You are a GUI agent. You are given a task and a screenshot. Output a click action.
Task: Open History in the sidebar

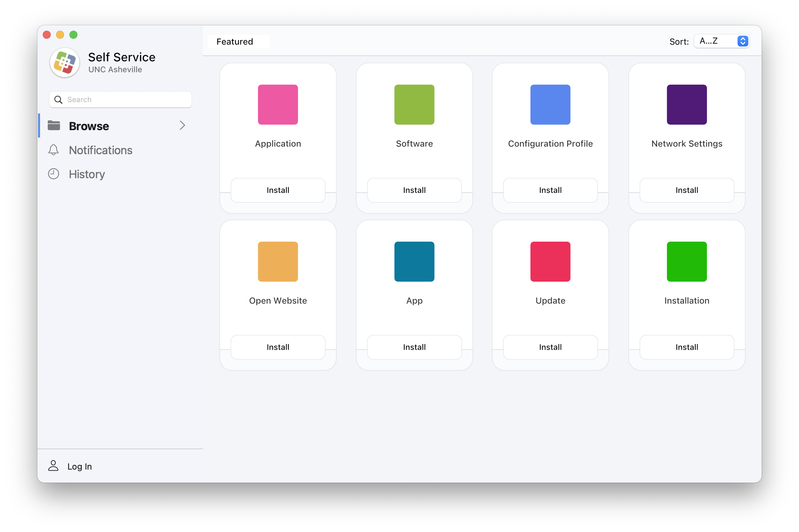[87, 175]
